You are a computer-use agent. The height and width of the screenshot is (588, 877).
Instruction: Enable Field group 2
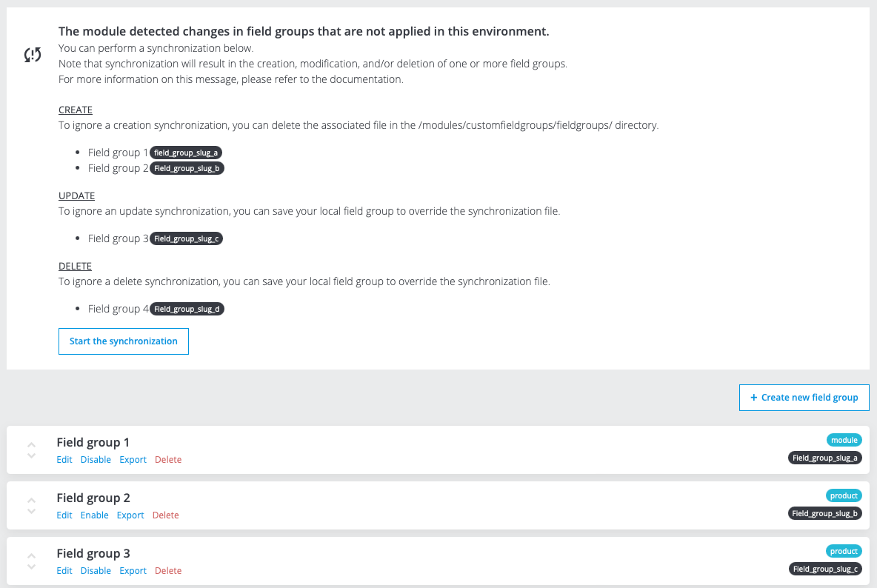(94, 515)
